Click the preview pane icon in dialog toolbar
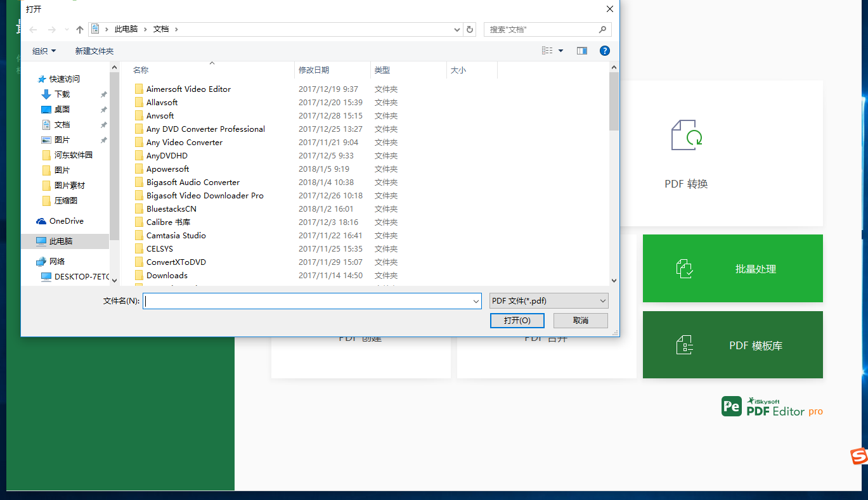This screenshot has width=868, height=500. [581, 50]
